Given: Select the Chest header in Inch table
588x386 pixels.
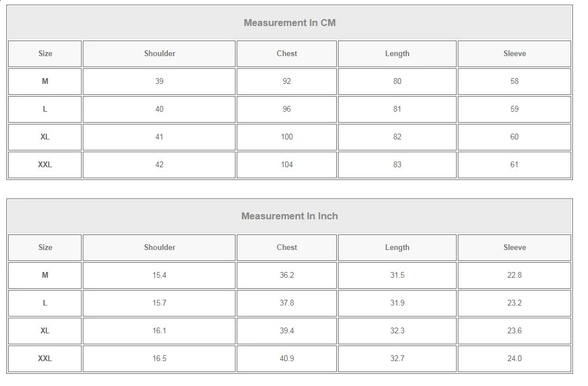Looking at the screenshot, I should 286,248.
